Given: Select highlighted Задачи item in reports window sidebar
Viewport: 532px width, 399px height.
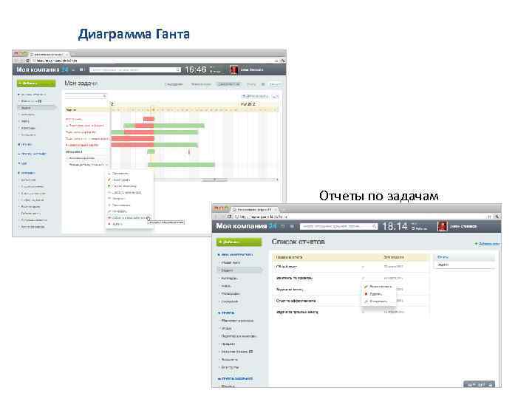Looking at the screenshot, I should click(239, 270).
